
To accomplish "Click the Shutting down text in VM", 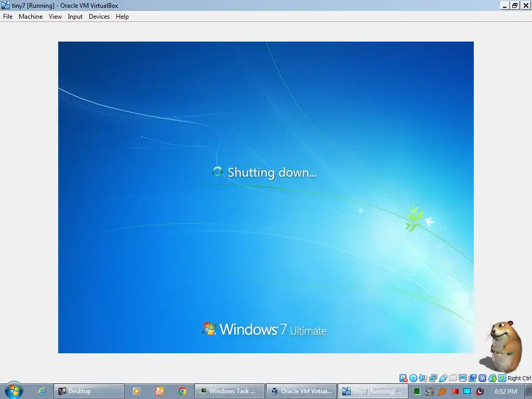I will (x=272, y=172).
